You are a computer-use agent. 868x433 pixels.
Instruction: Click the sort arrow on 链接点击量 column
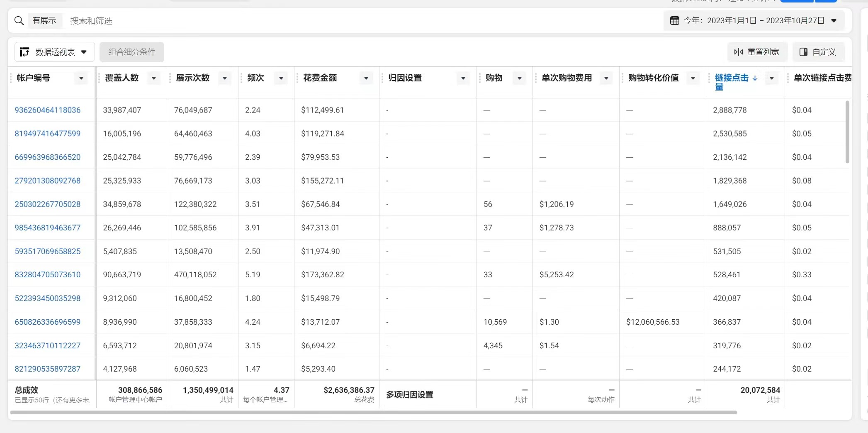(x=755, y=78)
